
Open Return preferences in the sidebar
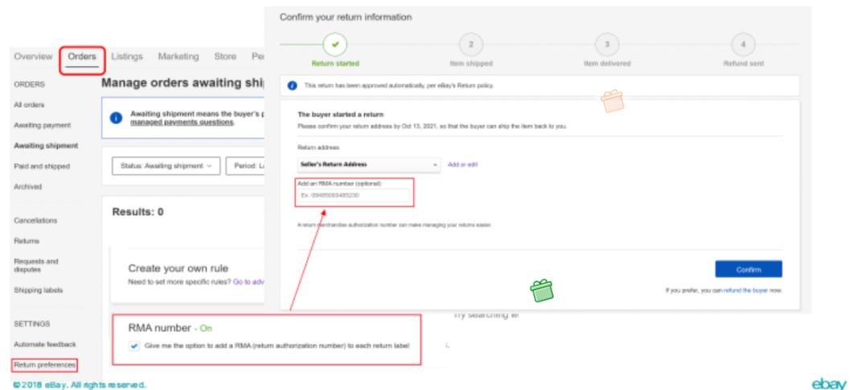44,365
